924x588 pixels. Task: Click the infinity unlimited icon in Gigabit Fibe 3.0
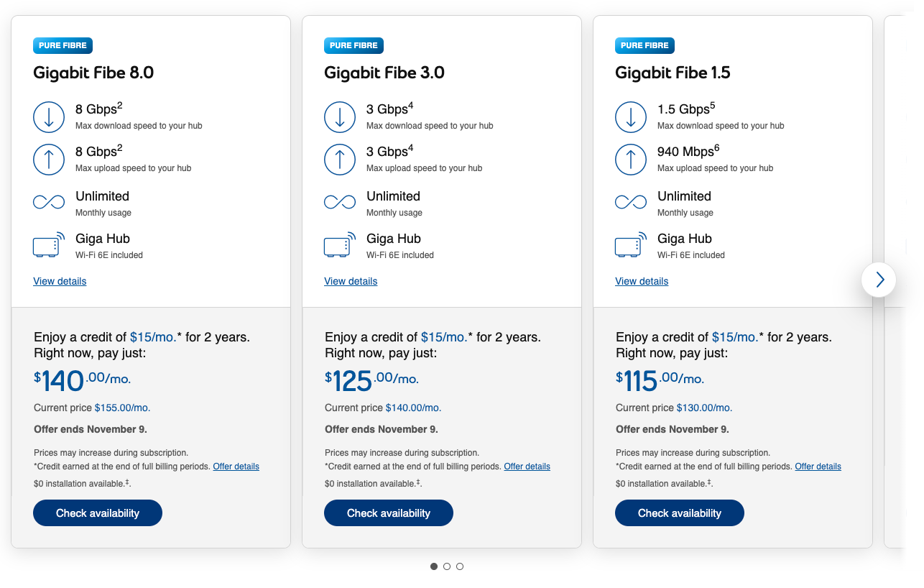coord(340,203)
